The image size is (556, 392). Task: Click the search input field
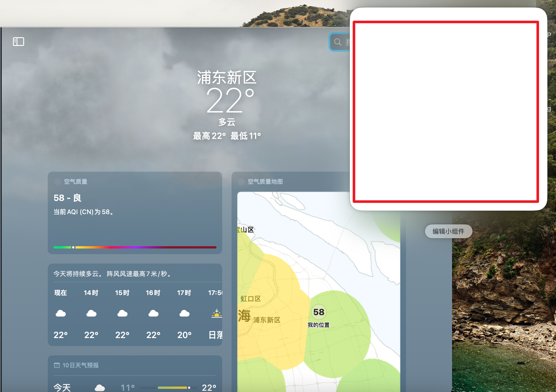click(347, 42)
